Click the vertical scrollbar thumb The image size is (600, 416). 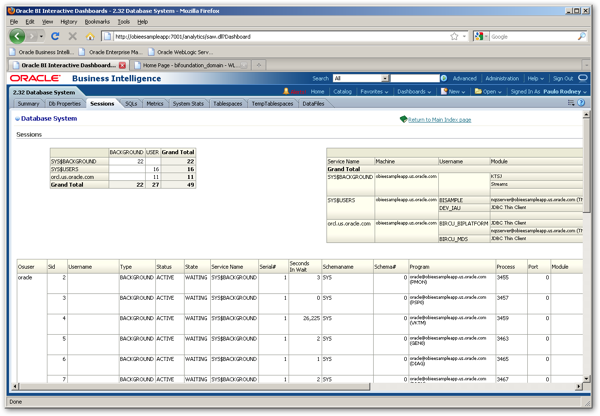click(x=586, y=165)
